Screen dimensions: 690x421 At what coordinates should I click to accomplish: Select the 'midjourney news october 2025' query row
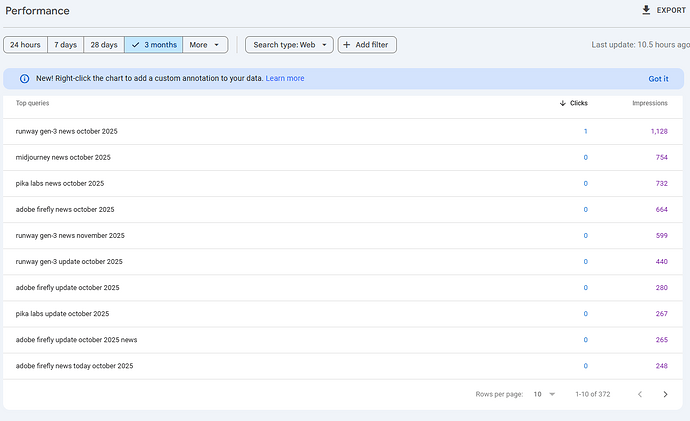63,157
